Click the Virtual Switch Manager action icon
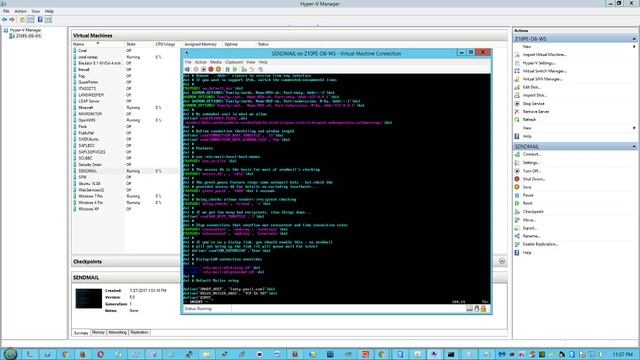 [517, 71]
